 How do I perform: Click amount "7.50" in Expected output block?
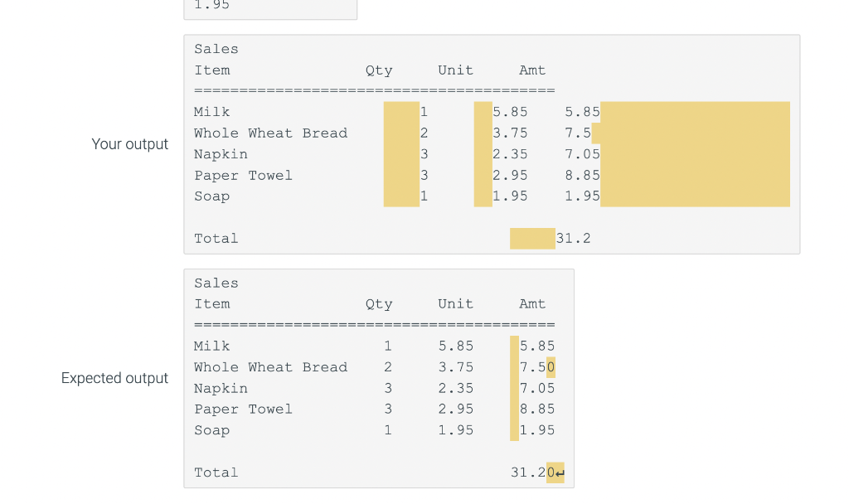537,367
